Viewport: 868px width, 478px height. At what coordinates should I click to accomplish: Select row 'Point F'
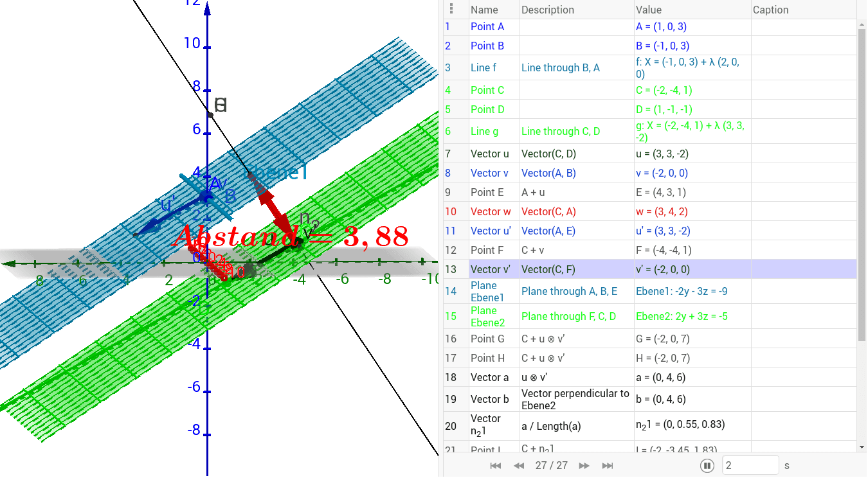649,250
